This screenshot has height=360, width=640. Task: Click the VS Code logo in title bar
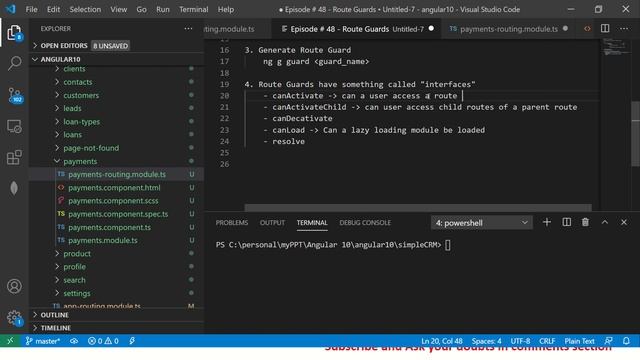point(10,9)
